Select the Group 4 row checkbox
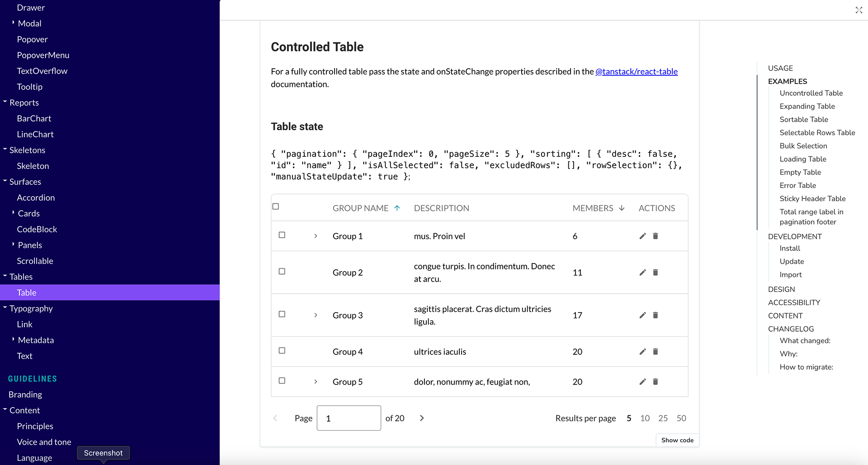 (x=282, y=351)
